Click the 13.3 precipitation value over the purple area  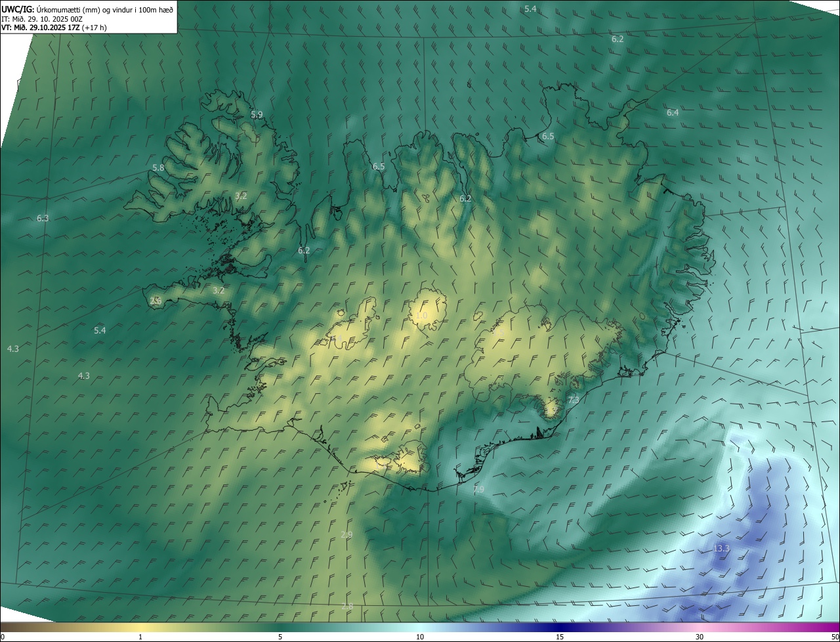coord(721,548)
